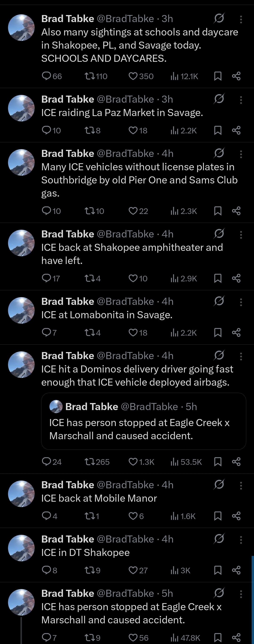254x644 pixels.
Task: Like the Southbridge ICE vehicles tweet
Action: 133,211
